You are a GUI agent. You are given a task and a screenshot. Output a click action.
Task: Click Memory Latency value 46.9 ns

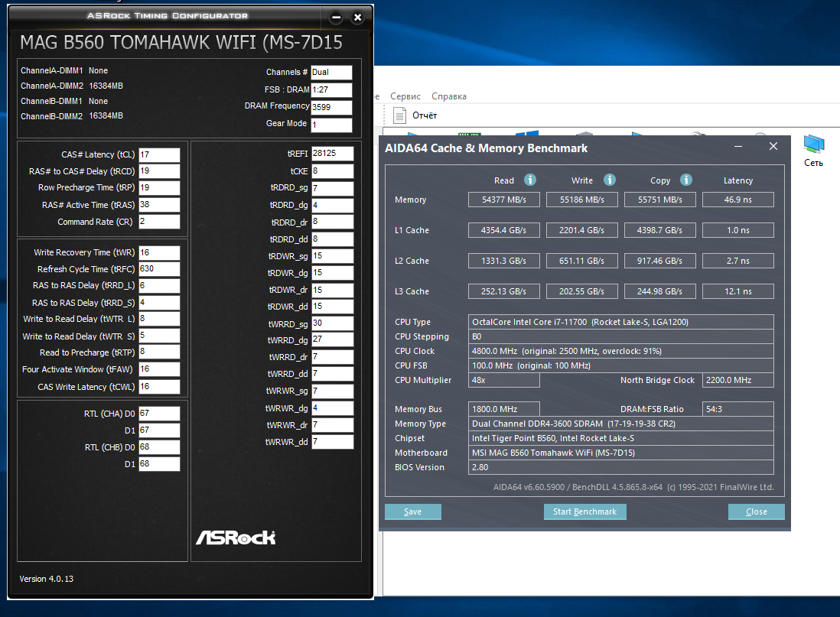pyautogui.click(x=738, y=200)
